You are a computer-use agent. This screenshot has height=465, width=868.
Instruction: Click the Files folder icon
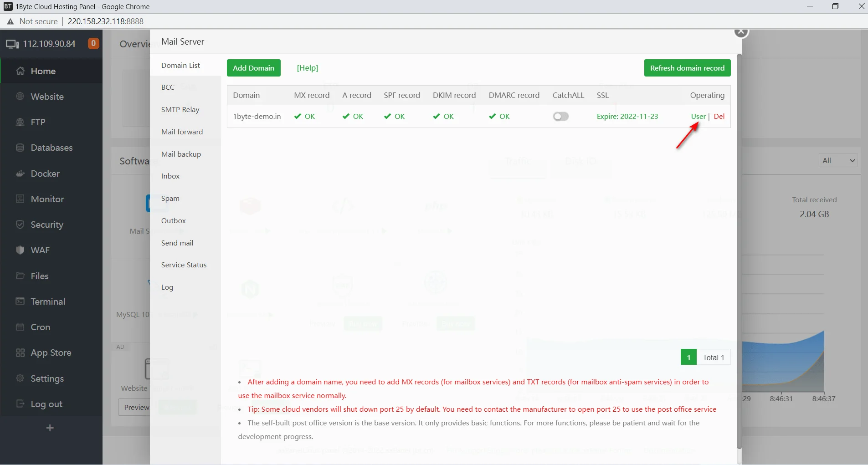[x=20, y=276]
